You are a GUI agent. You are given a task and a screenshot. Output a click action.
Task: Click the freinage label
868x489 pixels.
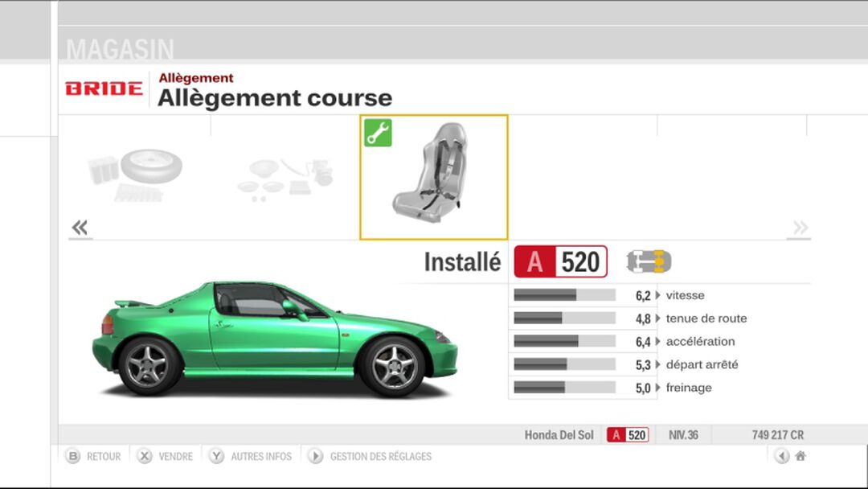[689, 388]
